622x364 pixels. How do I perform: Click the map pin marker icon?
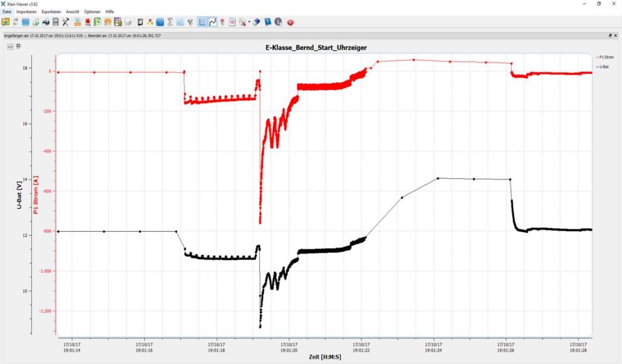[x=222, y=22]
